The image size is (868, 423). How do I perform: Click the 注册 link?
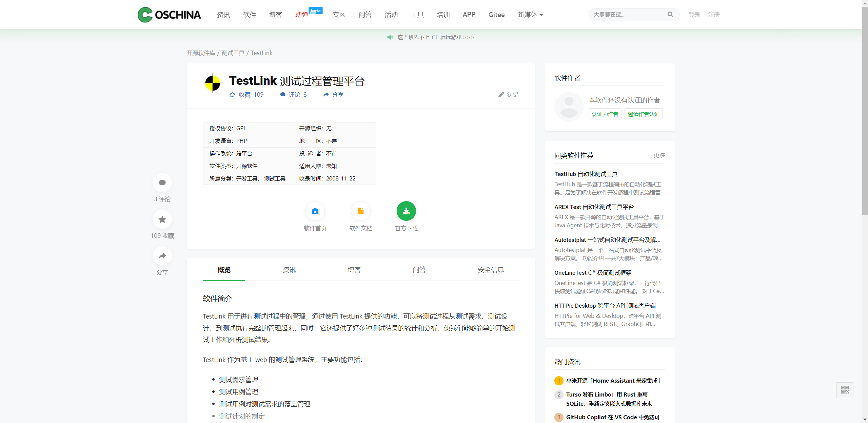pos(714,15)
